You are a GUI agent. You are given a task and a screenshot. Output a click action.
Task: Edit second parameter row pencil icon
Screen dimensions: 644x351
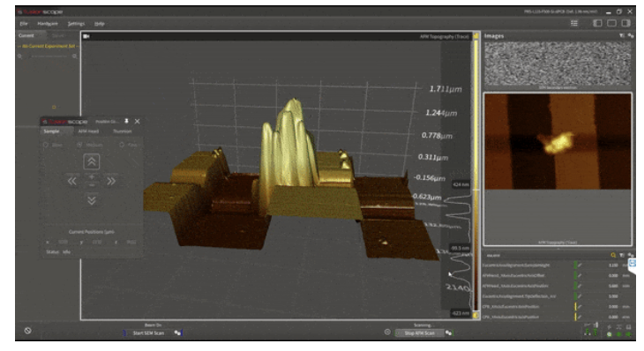click(x=580, y=275)
